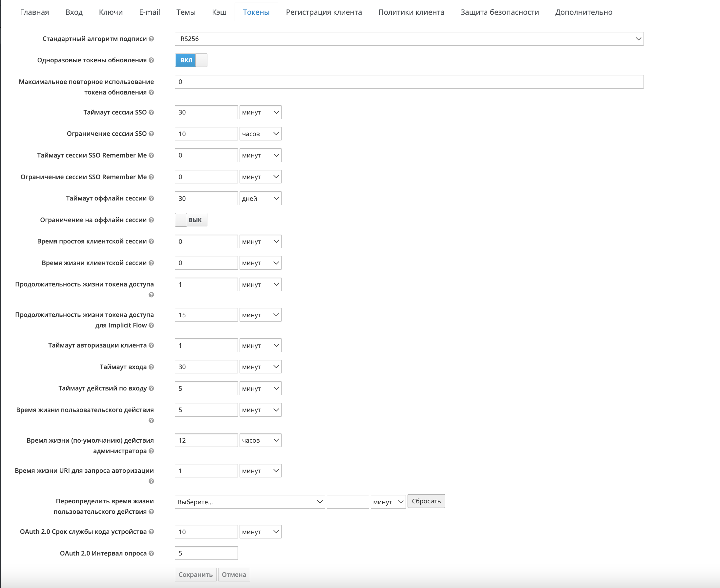Click help icon for Таймаут сессии SSO

click(x=151, y=113)
